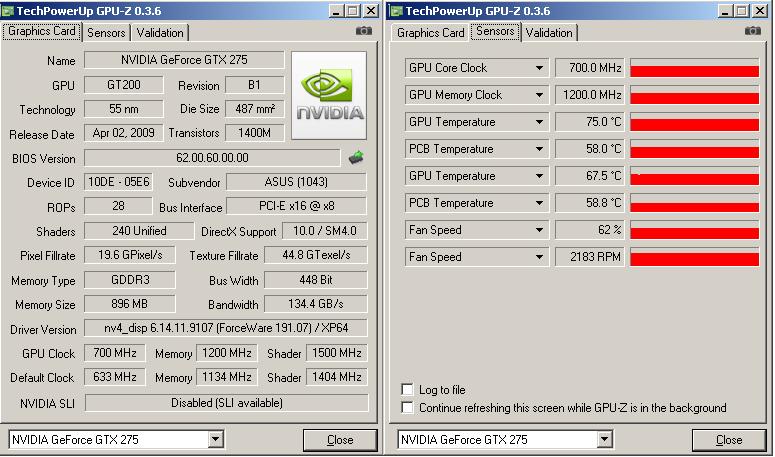Click the NVIDIA SLI status field
The image size is (775, 457).
point(226,403)
